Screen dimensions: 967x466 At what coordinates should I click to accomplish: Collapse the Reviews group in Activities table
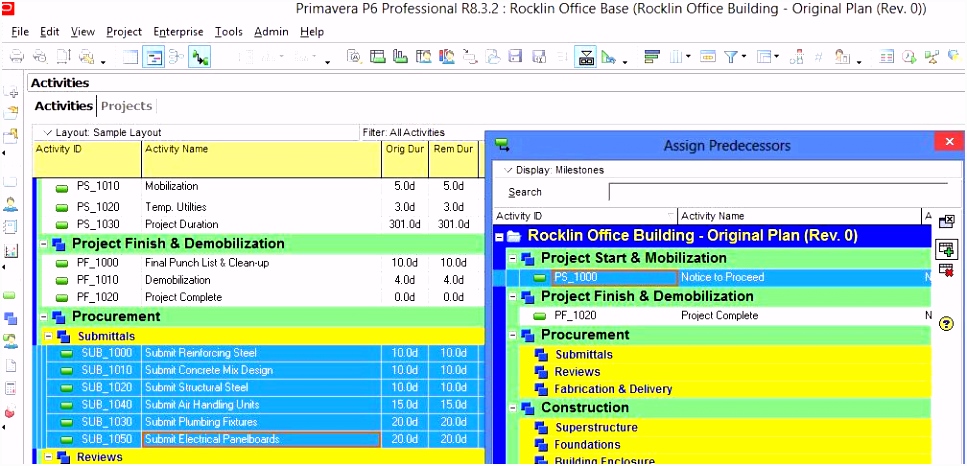(x=48, y=457)
